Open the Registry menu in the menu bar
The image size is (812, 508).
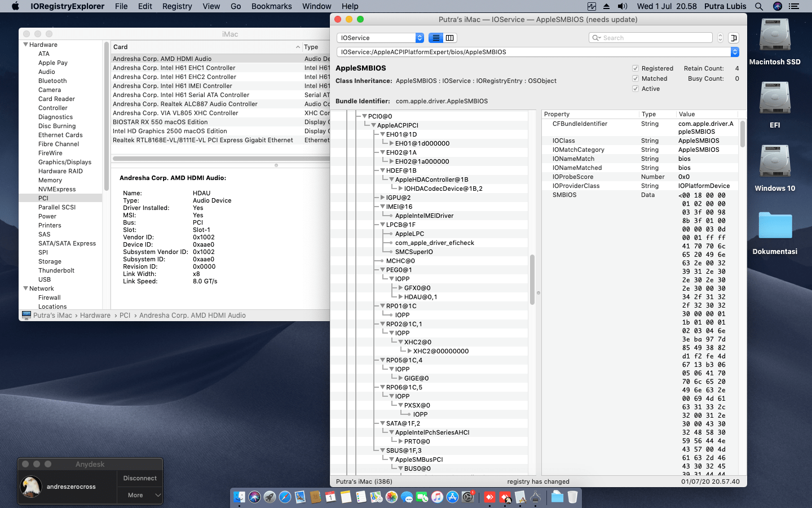(x=176, y=6)
